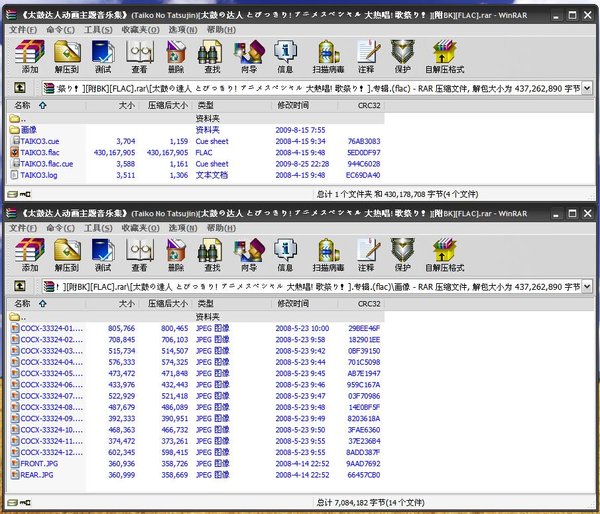Launch the 向导 (Wizard) in top window
Screen dimensions: 600x514
coord(249,57)
